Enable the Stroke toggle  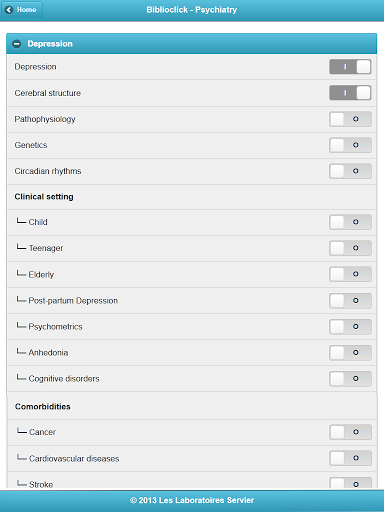tap(350, 483)
